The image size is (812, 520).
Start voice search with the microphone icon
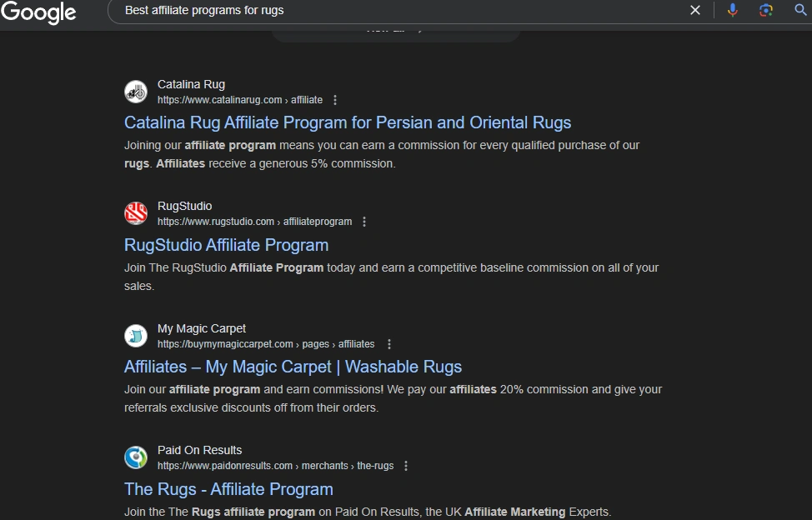click(x=732, y=10)
